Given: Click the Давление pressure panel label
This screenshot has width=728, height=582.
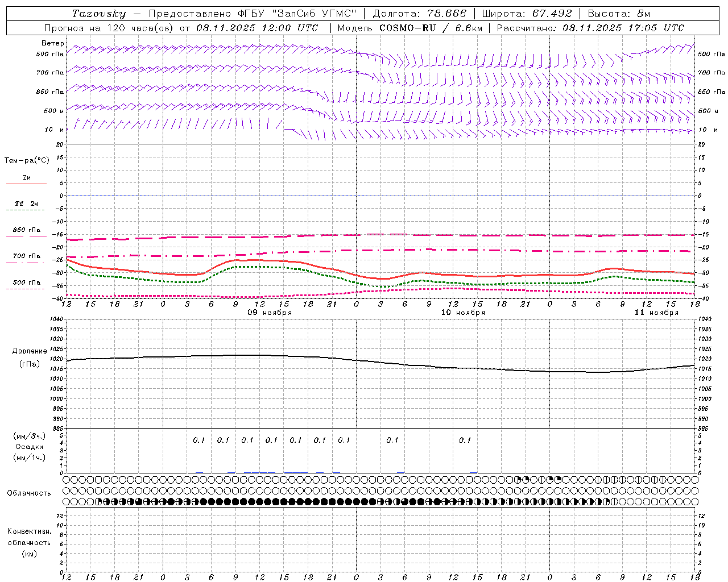Looking at the screenshot, I should (30, 351).
